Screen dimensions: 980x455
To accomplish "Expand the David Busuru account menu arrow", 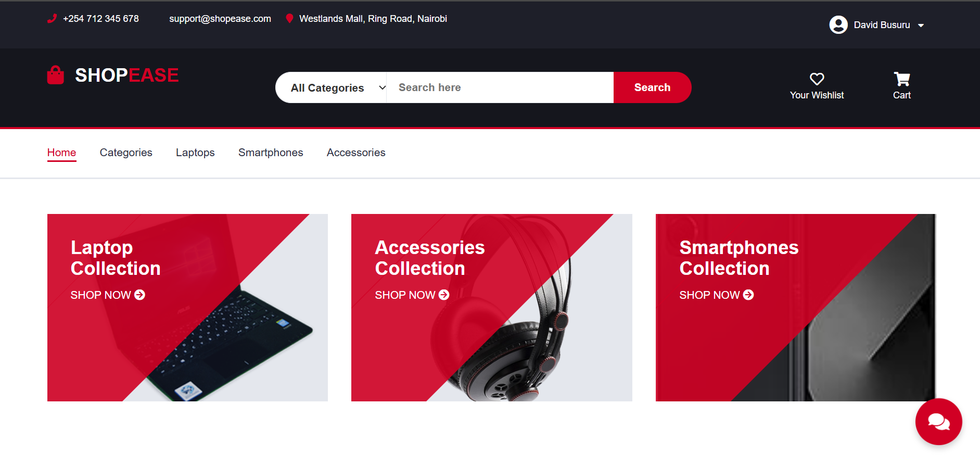I will click(921, 26).
